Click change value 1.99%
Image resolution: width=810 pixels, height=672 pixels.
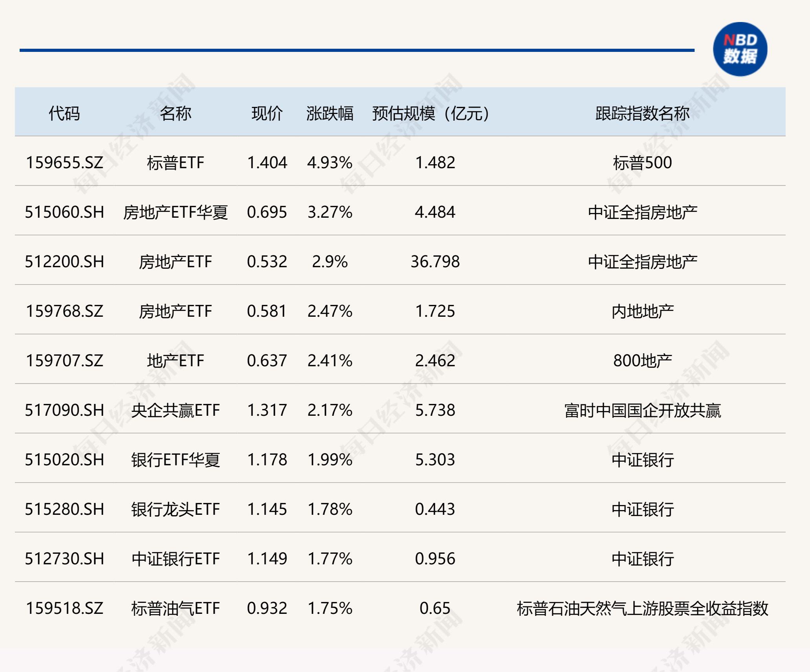click(330, 460)
